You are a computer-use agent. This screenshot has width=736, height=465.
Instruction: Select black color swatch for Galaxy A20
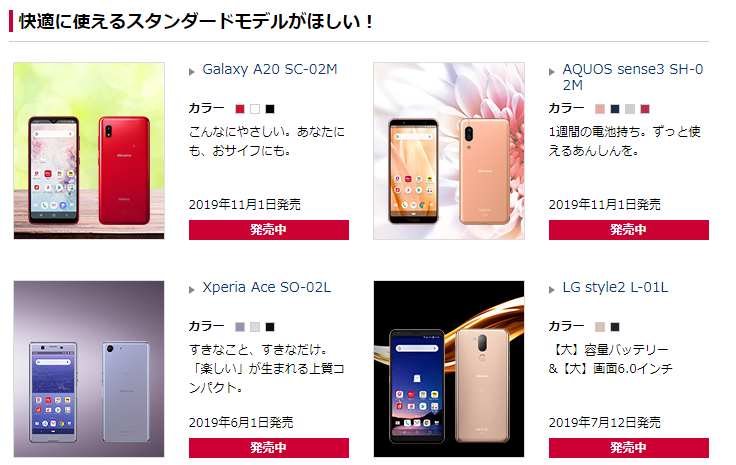[270, 109]
